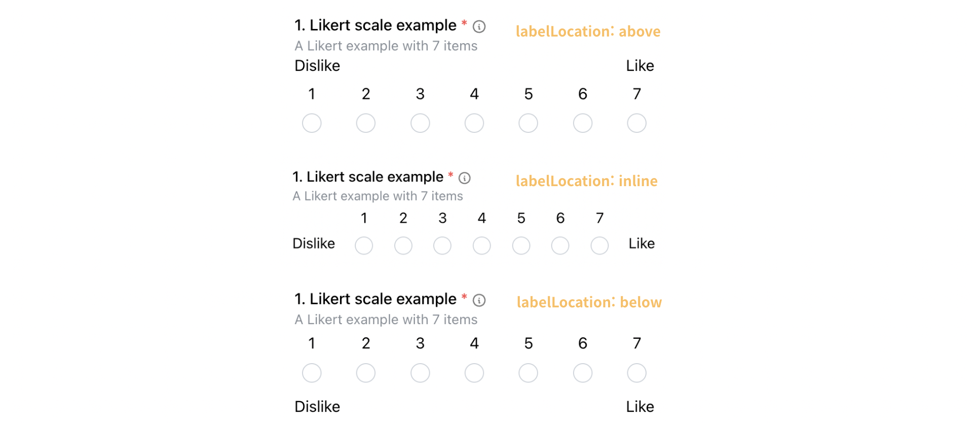Click the info icon next to the first question

(478, 26)
